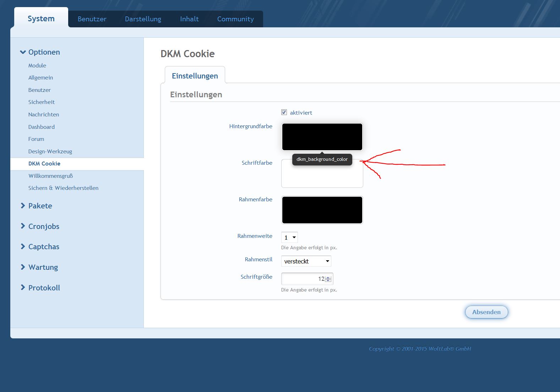Screen dimensions: 560x392
Task: Open the System top tab
Action: [41, 18]
